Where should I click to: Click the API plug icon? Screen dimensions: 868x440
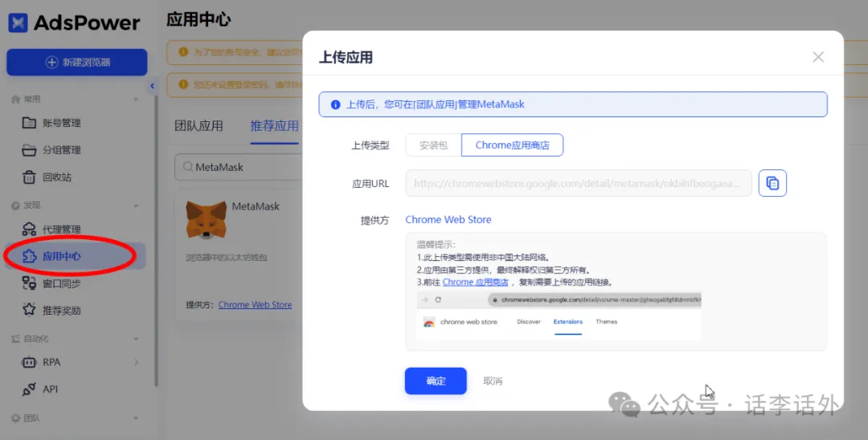pyautogui.click(x=29, y=389)
